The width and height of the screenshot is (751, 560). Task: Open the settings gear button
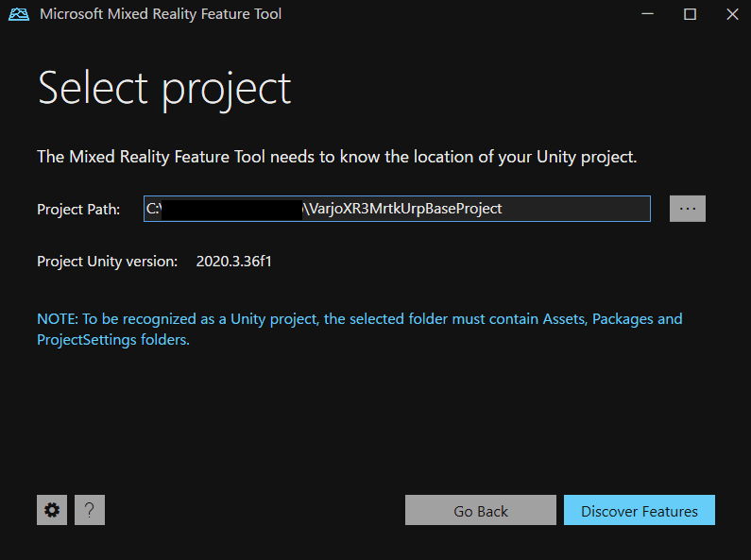(x=52, y=510)
